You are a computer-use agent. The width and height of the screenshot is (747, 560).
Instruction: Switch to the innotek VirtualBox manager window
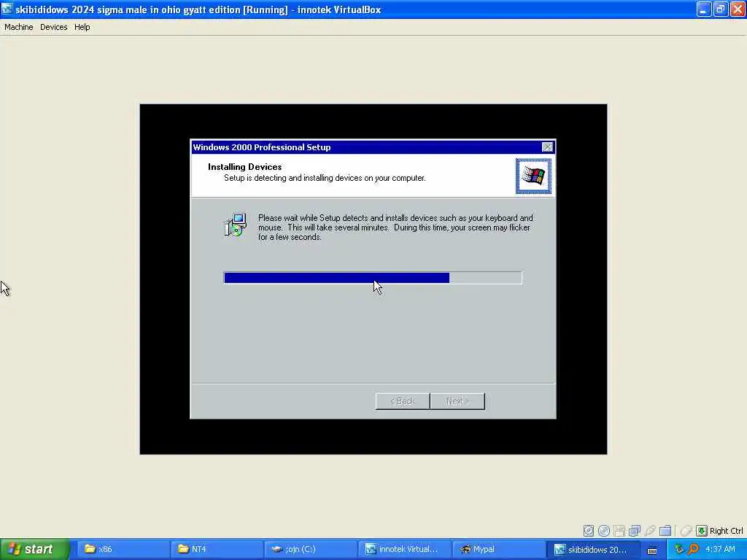[404, 549]
